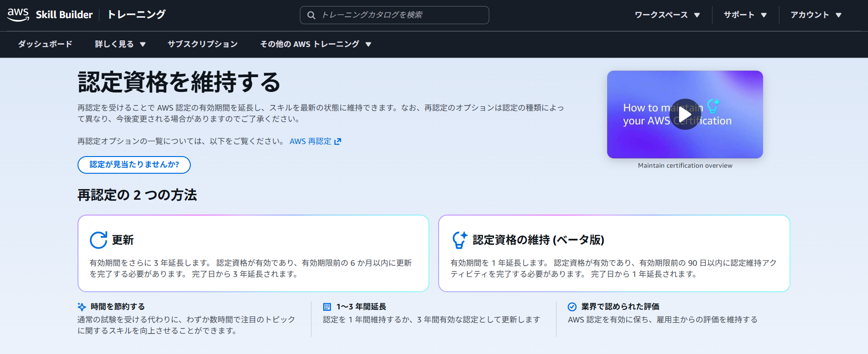Open the サブスクリプション page
Screen dimensions: 868x354
[202, 44]
